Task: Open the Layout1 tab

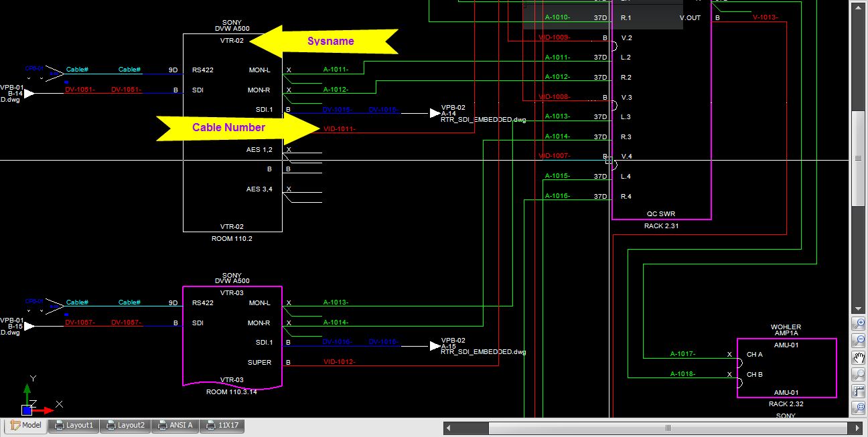Action: 74,425
